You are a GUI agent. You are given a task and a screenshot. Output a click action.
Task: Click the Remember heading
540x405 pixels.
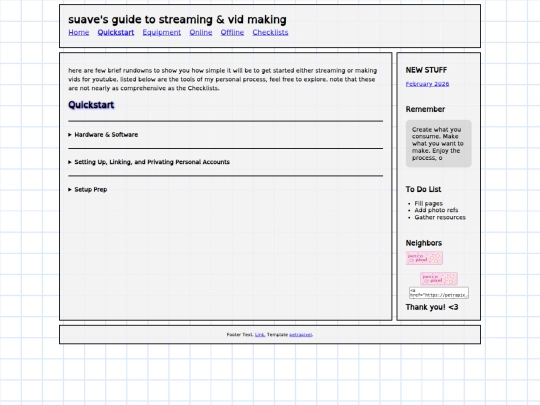click(425, 110)
